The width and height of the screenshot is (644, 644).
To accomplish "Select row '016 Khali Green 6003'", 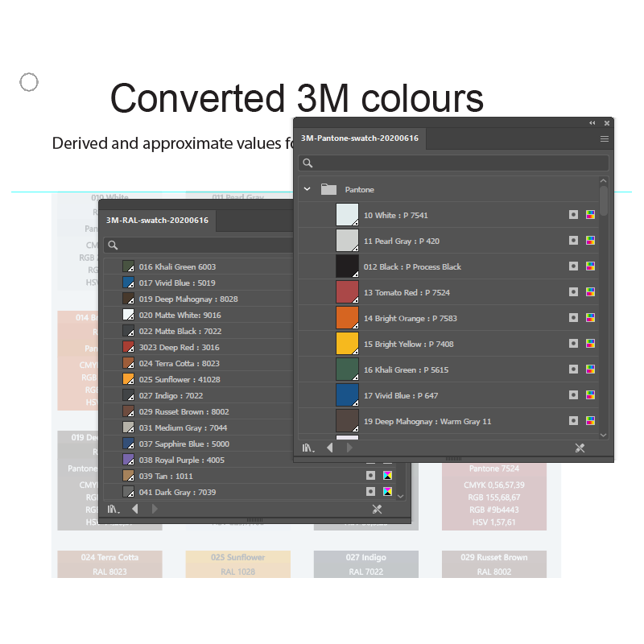I will tap(198, 266).
